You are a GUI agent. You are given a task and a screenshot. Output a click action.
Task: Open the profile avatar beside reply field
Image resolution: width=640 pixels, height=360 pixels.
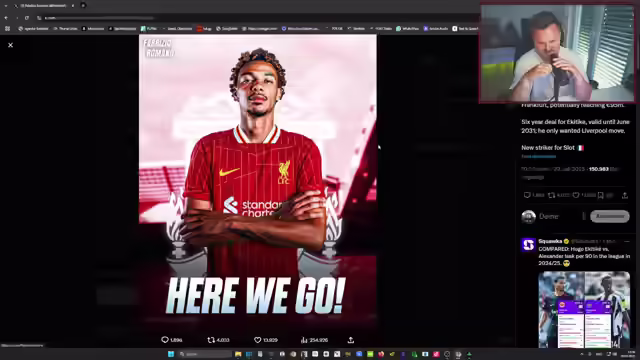pos(529,217)
